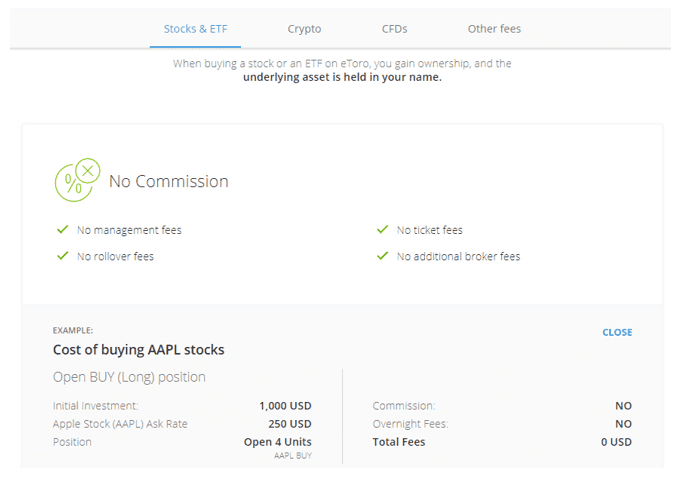674x478 pixels.
Task: Go to the Other fees tab
Action: click(494, 29)
